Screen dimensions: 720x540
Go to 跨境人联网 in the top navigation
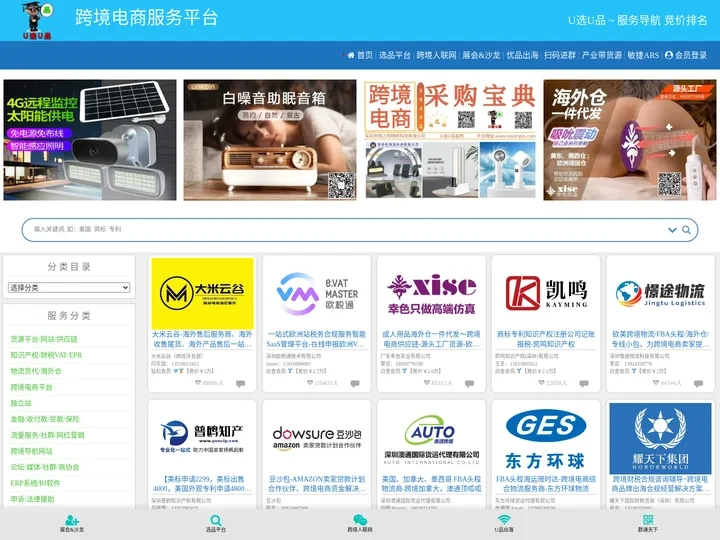[x=436, y=55]
